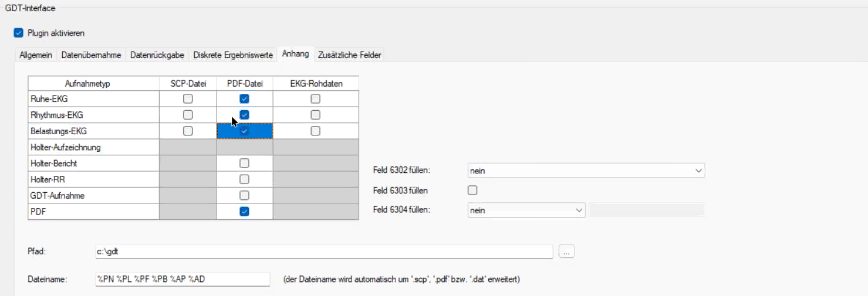Uncheck PDF-Datei for Ruhe-EKG
The image size is (868, 296).
[245, 99]
